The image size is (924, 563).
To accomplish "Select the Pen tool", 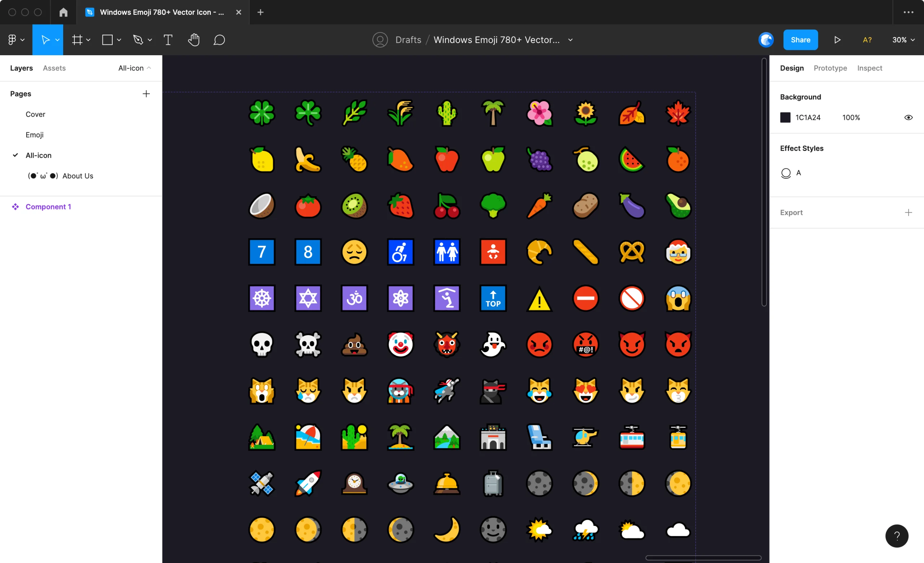I will [x=138, y=40].
